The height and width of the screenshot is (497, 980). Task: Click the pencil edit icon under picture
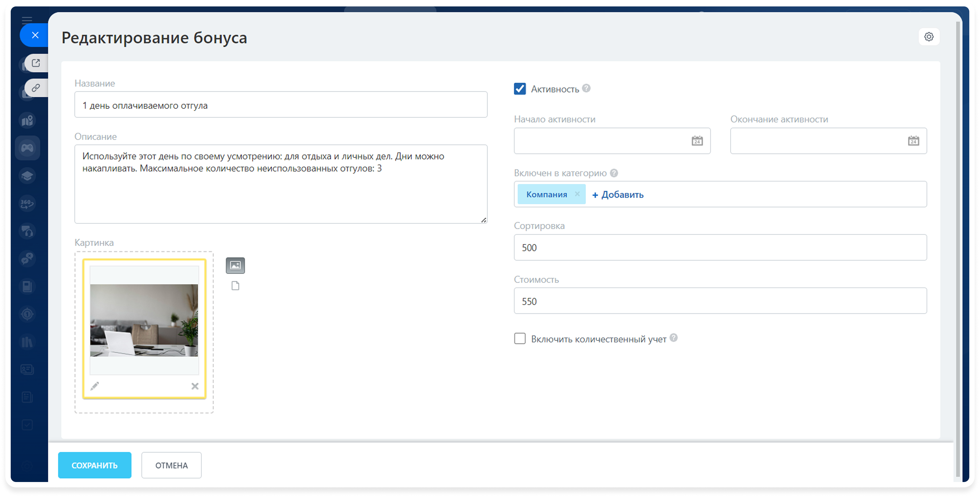pyautogui.click(x=95, y=386)
